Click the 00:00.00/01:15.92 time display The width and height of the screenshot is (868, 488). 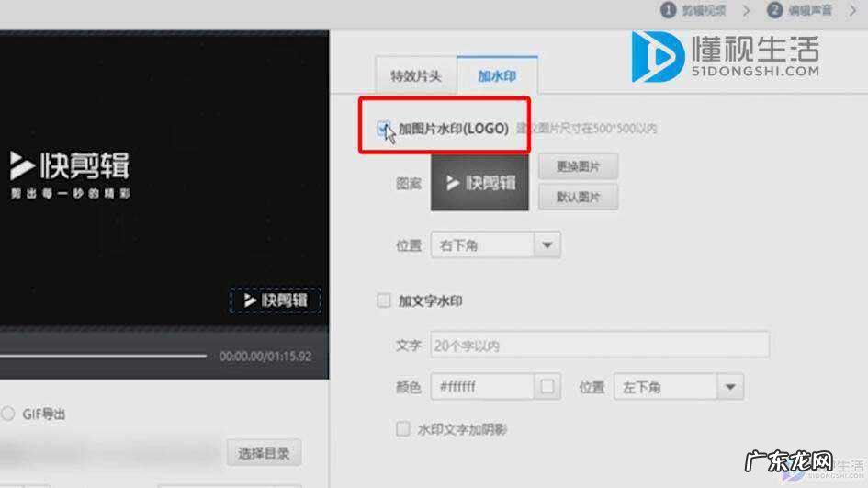tap(265, 357)
